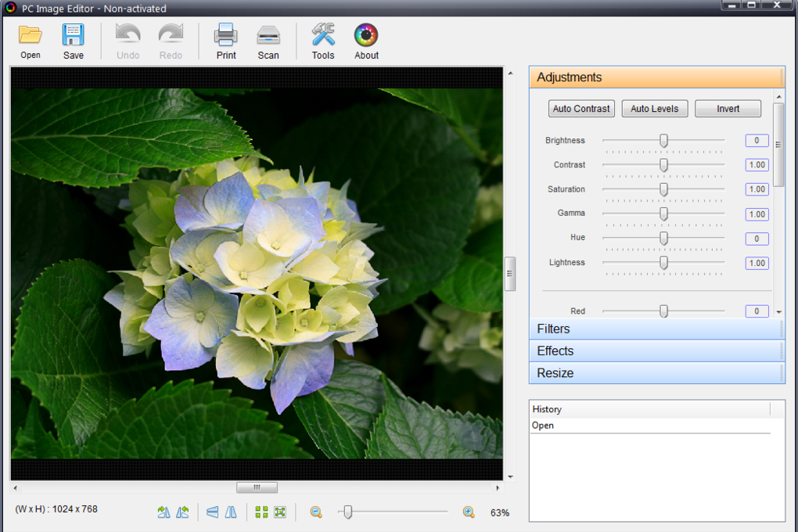Click the Saturation value field
The width and height of the screenshot is (798, 532).
[757, 189]
